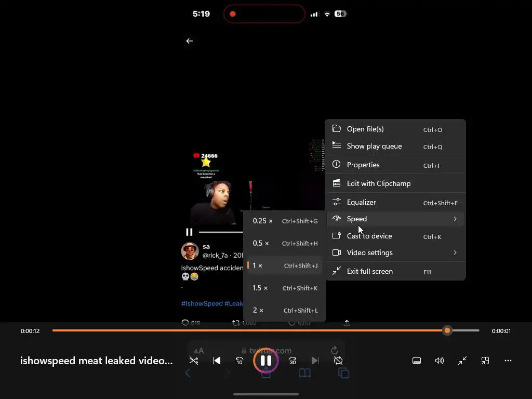
Task: Skip back 10 seconds
Action: (x=239, y=361)
